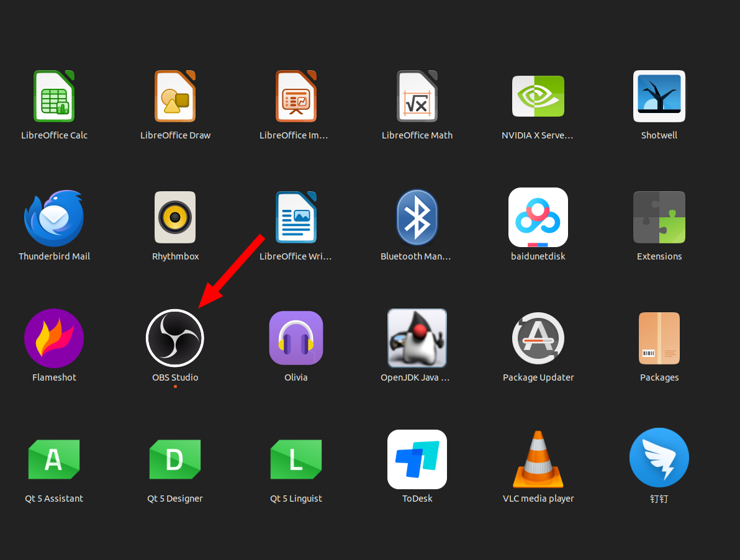This screenshot has width=740, height=560.
Task: Launch Shotwell photo manager icon
Action: pos(659,96)
